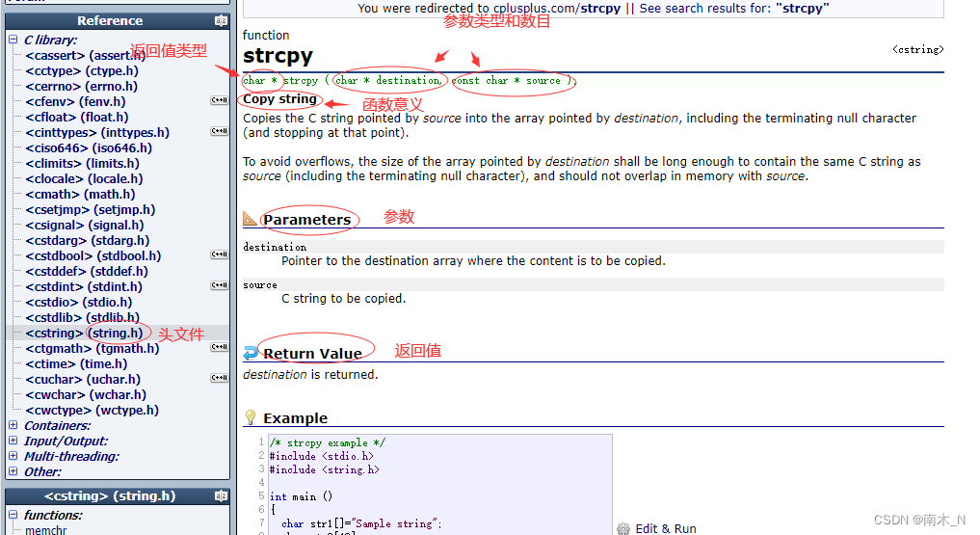Open the <cctype> (ctype.h) reference
The image size is (980, 535).
(82, 71)
